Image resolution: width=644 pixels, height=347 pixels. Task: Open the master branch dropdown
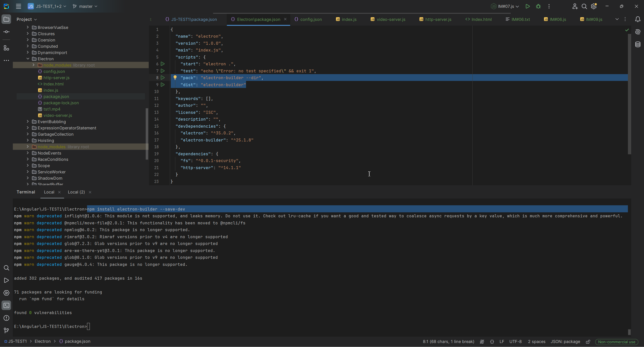(x=85, y=7)
